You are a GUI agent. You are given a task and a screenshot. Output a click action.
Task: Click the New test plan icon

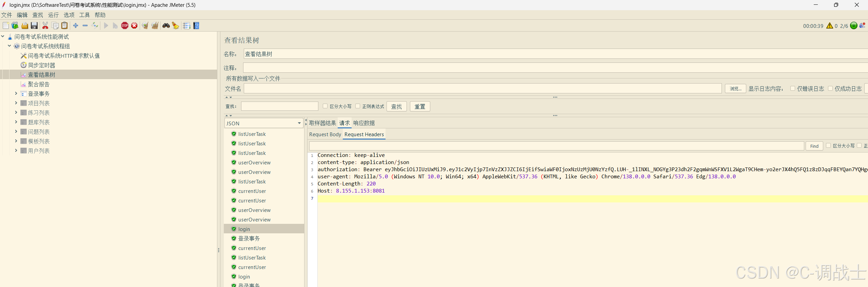[6, 25]
